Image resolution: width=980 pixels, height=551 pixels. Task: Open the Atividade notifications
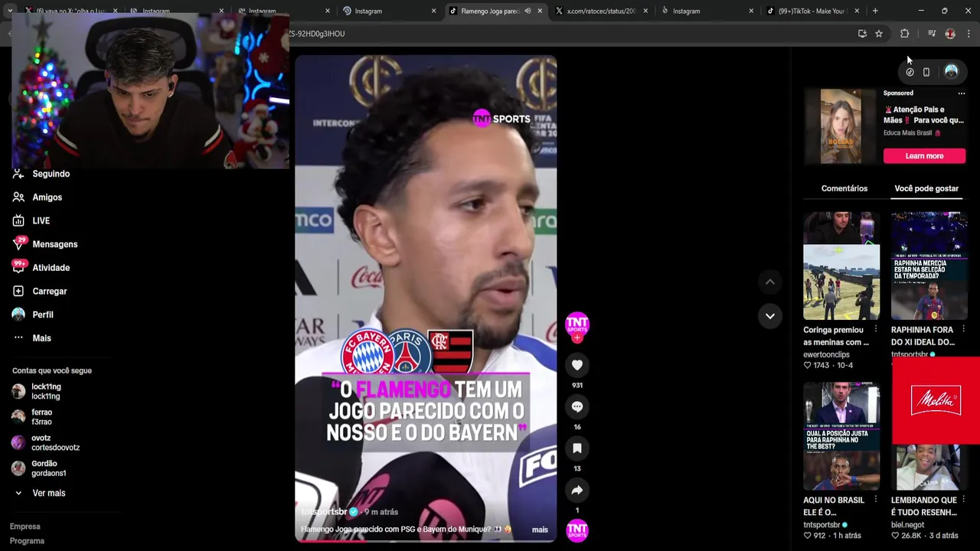(x=51, y=268)
